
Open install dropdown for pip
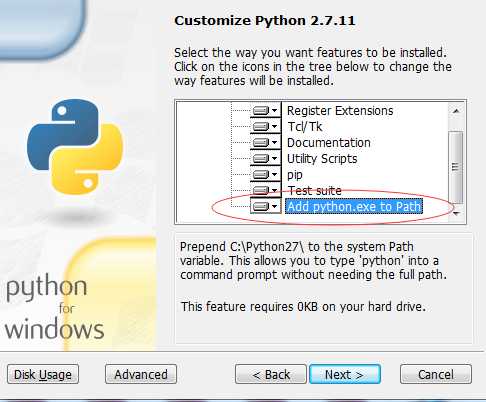pyautogui.click(x=266, y=174)
